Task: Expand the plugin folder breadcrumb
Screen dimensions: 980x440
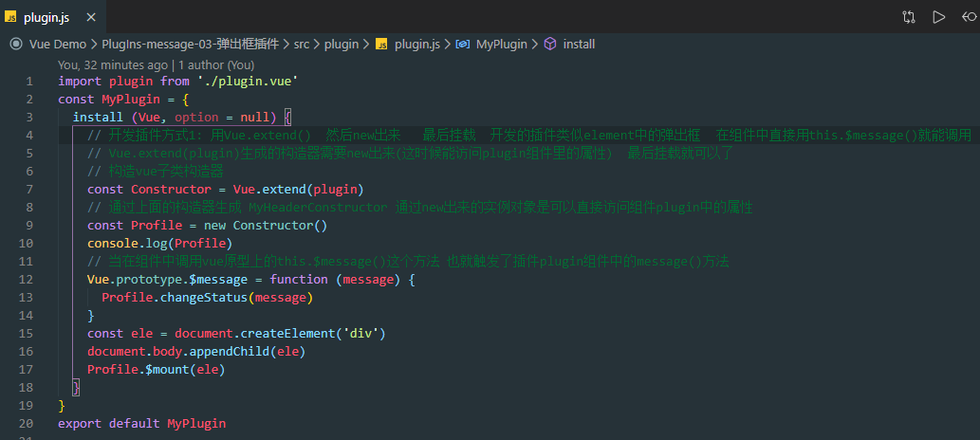Action: click(x=342, y=44)
